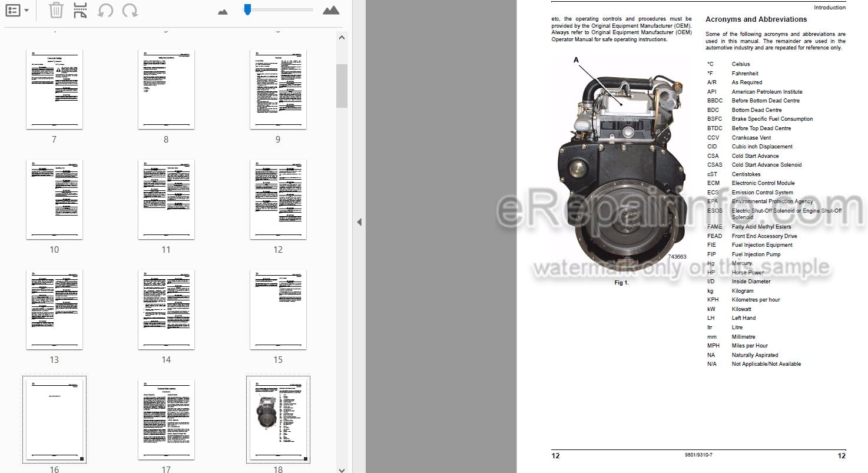Click the 'Introduction' page header text
The height and width of the screenshot is (473, 868).
830,7
